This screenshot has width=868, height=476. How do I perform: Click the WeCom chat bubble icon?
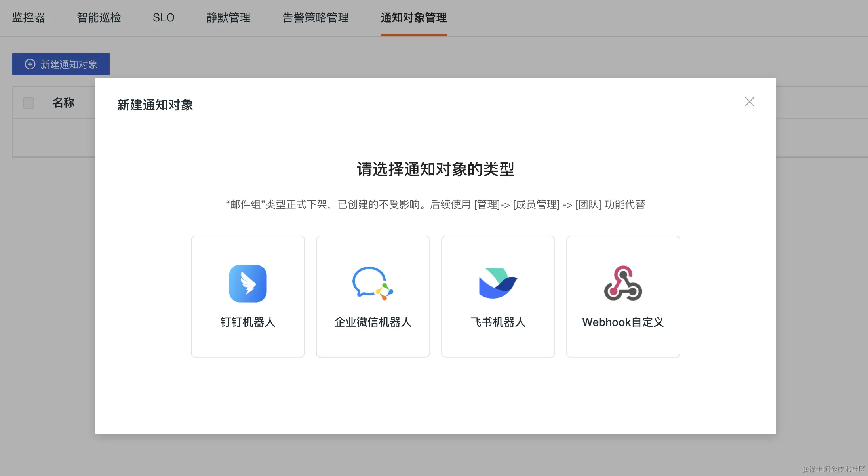point(372,284)
